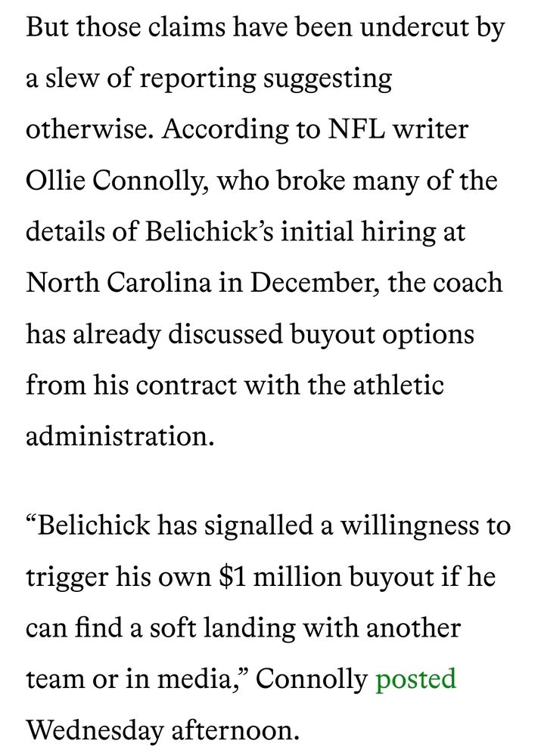Click the word "administration"
The height and width of the screenshot is (756, 541).
click(x=115, y=436)
